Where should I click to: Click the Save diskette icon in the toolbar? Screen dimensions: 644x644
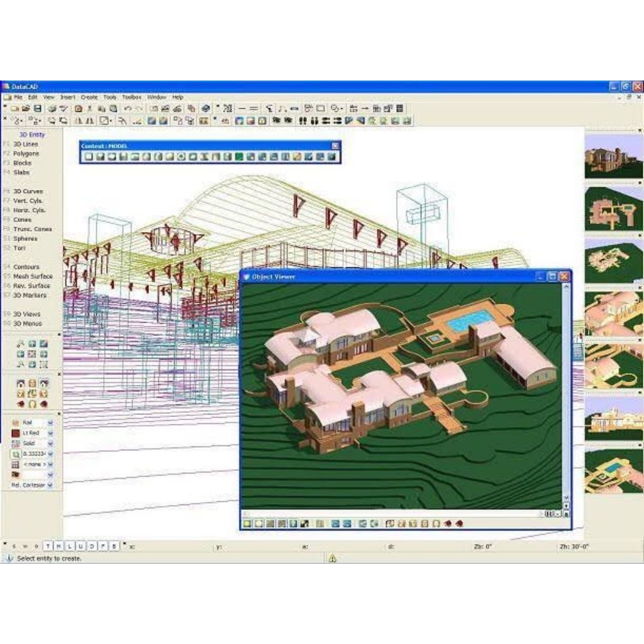(x=37, y=108)
